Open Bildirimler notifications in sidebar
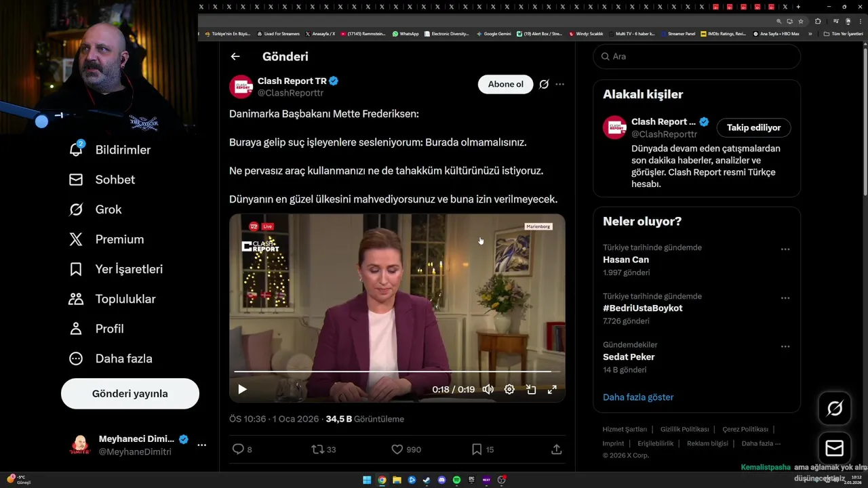Viewport: 868px width, 488px height. pyautogui.click(x=110, y=150)
